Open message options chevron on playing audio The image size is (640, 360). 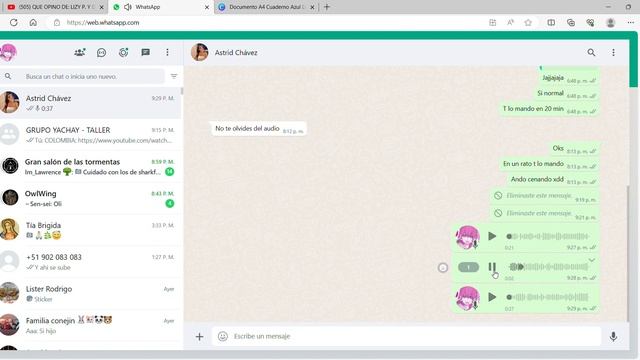[591, 260]
